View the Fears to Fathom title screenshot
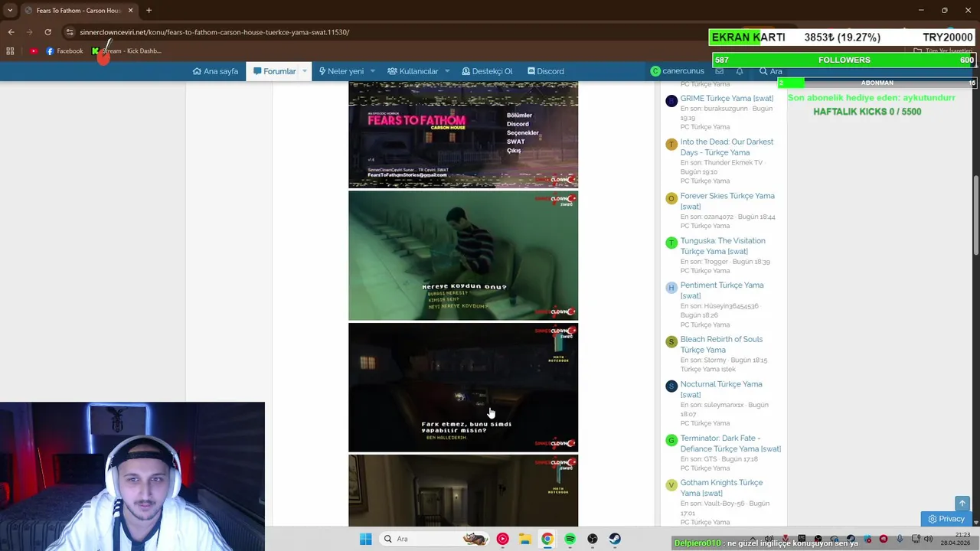Screen dimensions: 980x551 pyautogui.click(x=463, y=135)
